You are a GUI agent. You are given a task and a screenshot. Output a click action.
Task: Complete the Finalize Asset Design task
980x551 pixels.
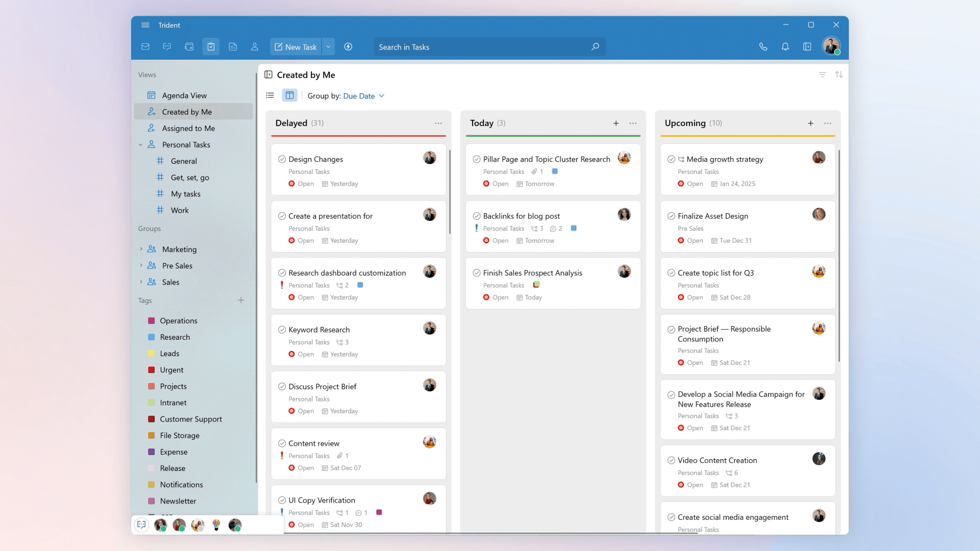click(671, 216)
